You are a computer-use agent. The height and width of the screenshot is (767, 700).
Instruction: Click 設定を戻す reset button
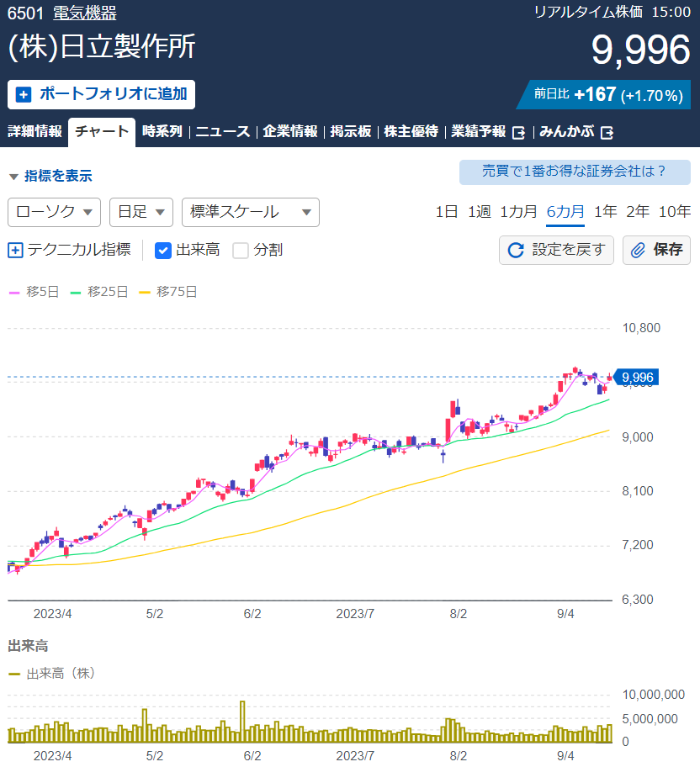pos(557,250)
